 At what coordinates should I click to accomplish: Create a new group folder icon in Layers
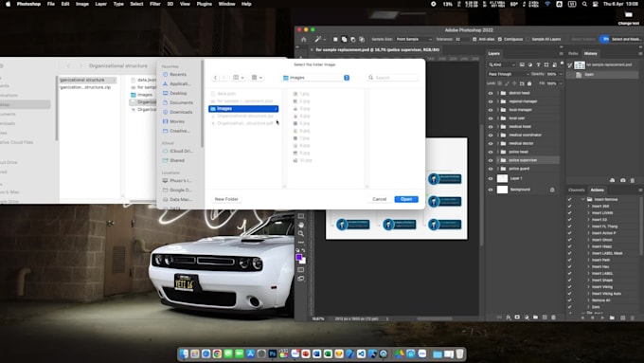(536, 318)
